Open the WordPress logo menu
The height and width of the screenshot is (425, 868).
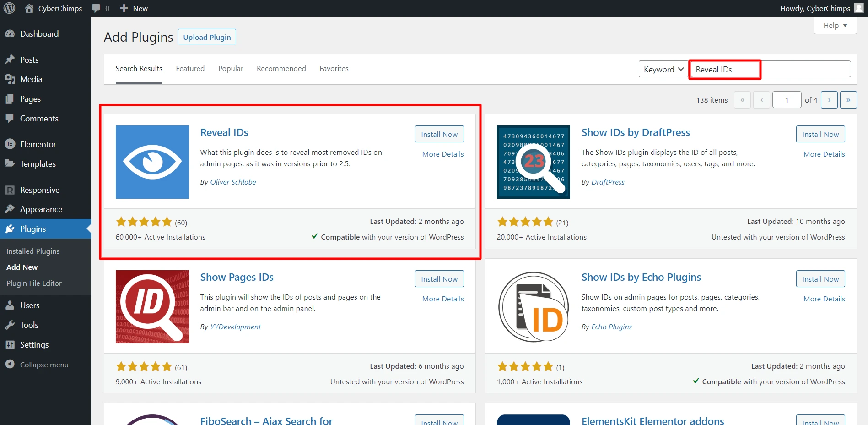[x=10, y=8]
